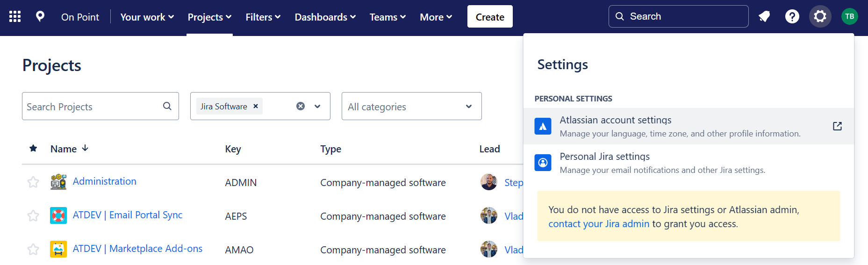Click the ATDEV Marketplace Add-ons project icon
This screenshot has height=265, width=868.
click(x=58, y=249)
